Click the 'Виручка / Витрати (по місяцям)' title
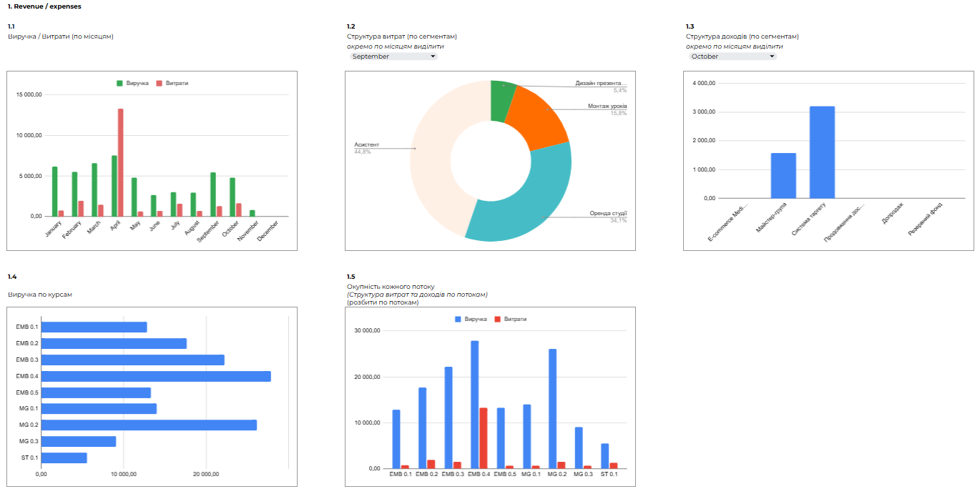Screen dimensions: 980x499 61,36
